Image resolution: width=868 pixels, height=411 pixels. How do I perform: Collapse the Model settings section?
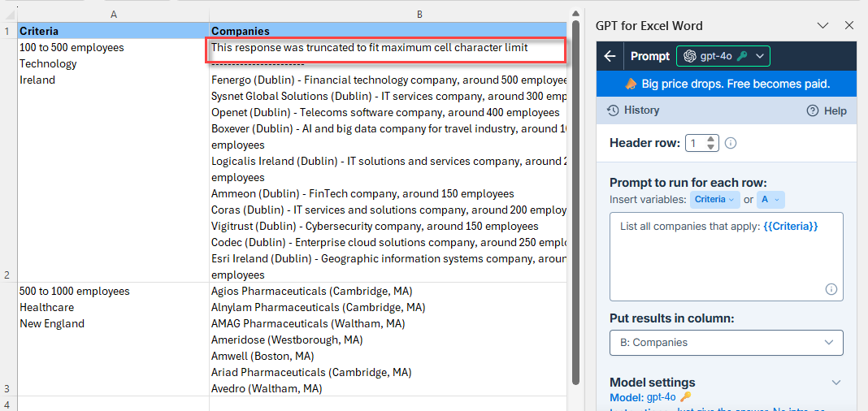coord(836,383)
